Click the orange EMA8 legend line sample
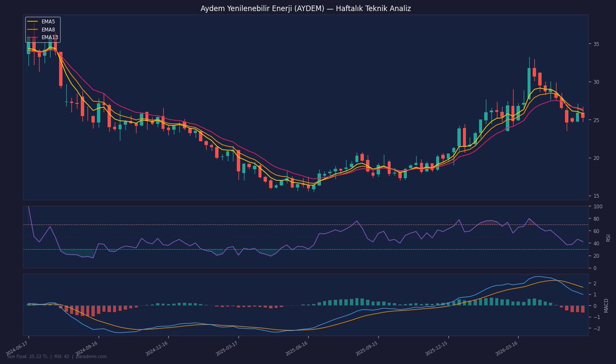This screenshot has width=616, height=364. coord(33,29)
